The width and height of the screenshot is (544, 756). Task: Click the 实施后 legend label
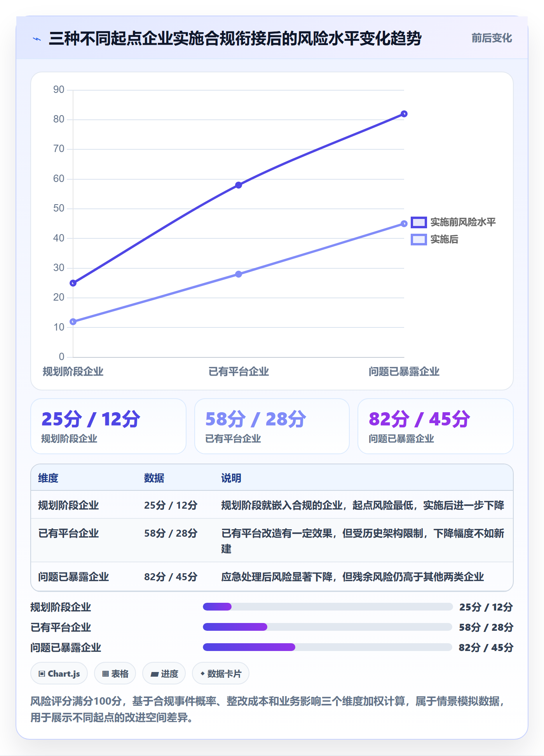coord(444,239)
